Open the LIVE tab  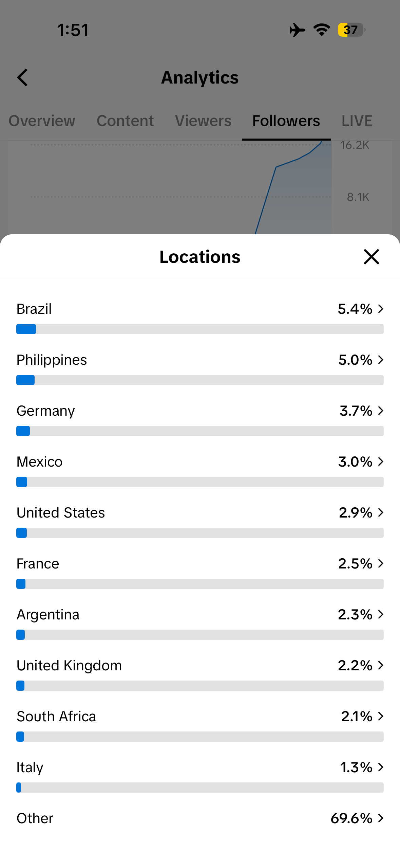click(x=357, y=121)
